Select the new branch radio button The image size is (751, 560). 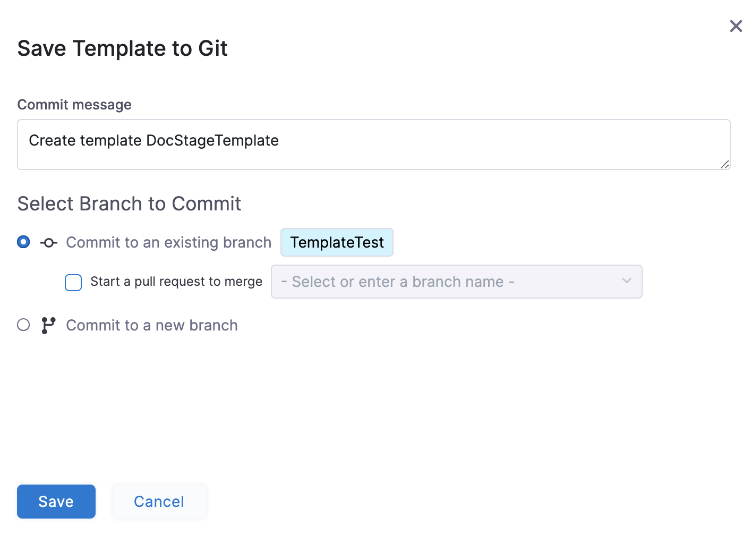click(23, 325)
